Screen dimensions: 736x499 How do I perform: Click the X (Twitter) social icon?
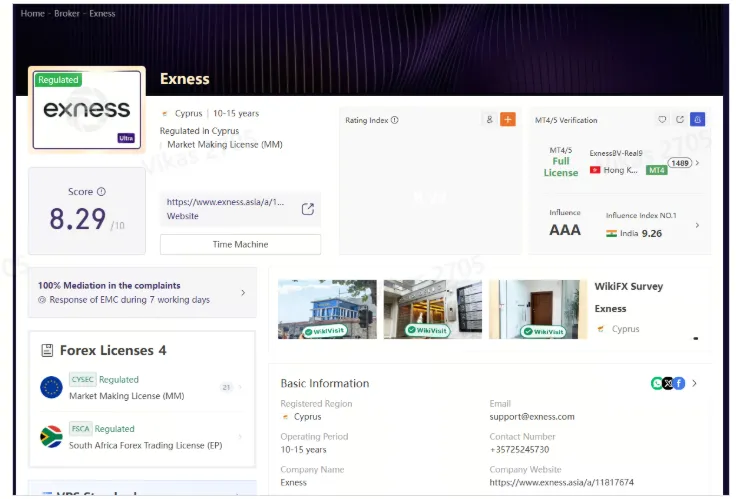667,384
